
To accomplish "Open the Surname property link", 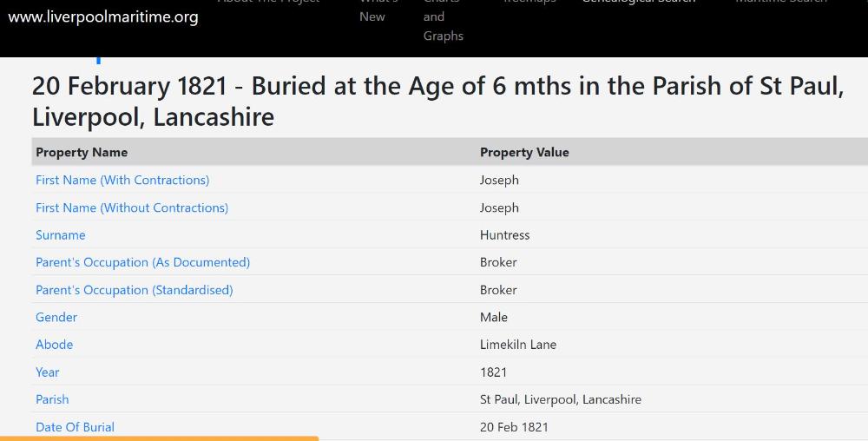I will (61, 235).
